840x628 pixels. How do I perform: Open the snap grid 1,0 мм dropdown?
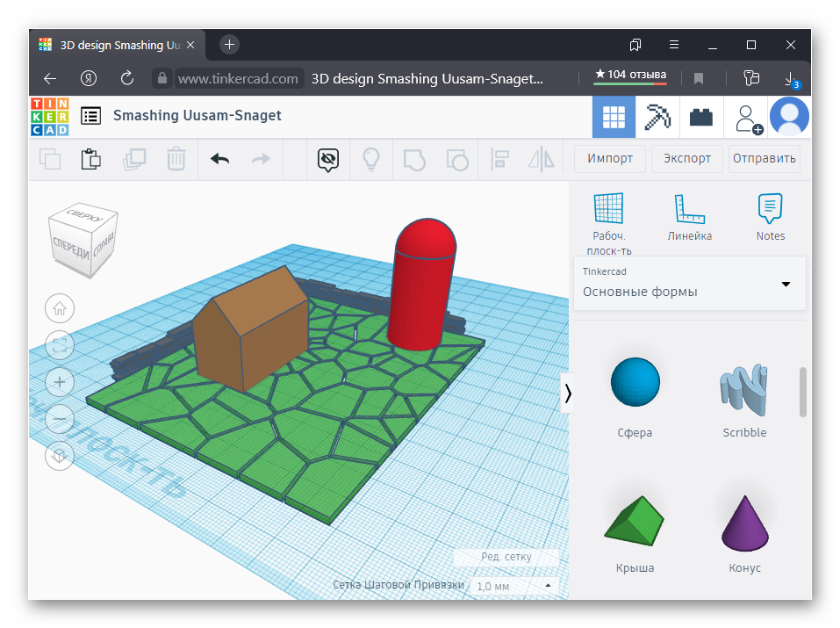point(514,586)
